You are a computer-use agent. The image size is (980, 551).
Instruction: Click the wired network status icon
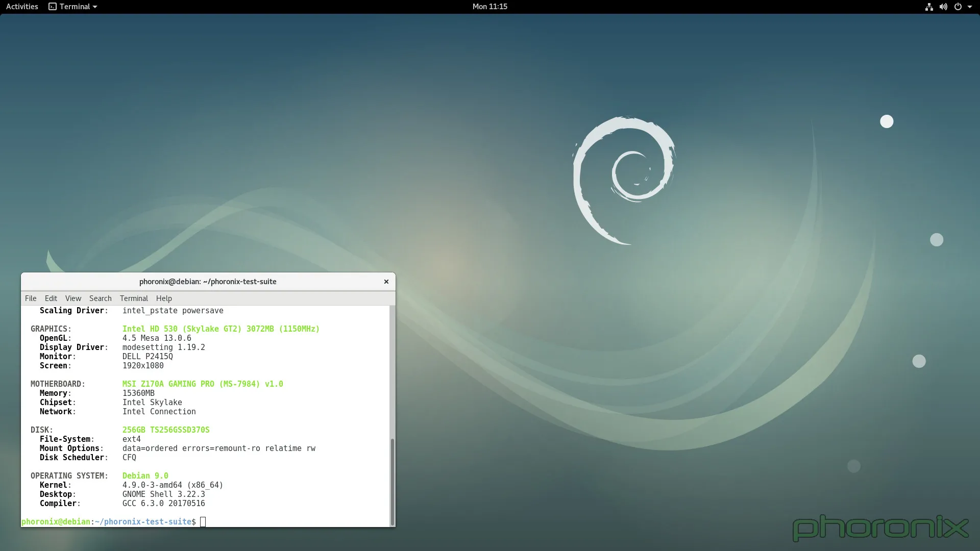pyautogui.click(x=929, y=7)
